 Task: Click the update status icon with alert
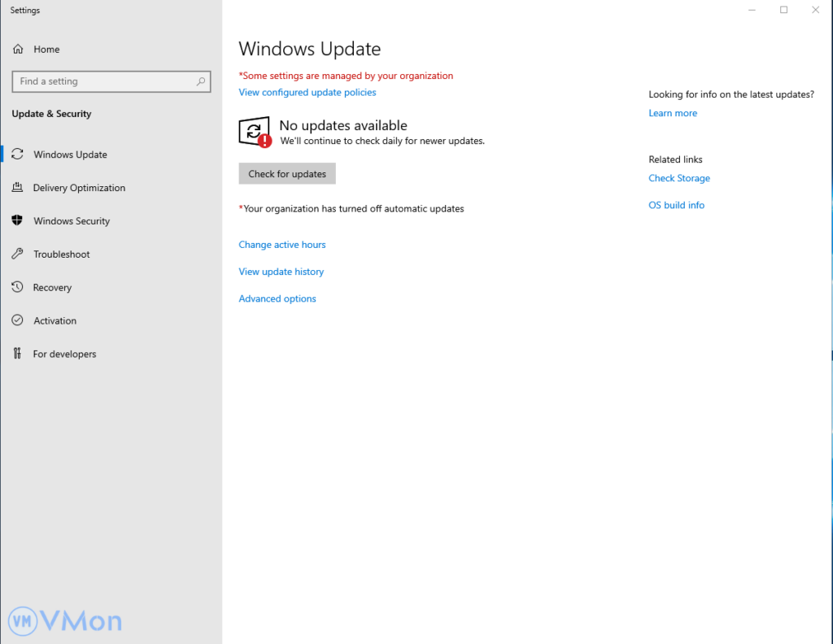pyautogui.click(x=255, y=132)
